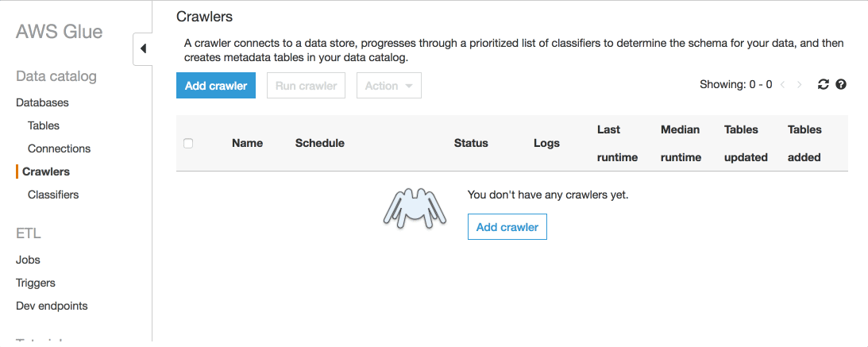
Task: Navigate to Triggers under ETL
Action: point(36,283)
